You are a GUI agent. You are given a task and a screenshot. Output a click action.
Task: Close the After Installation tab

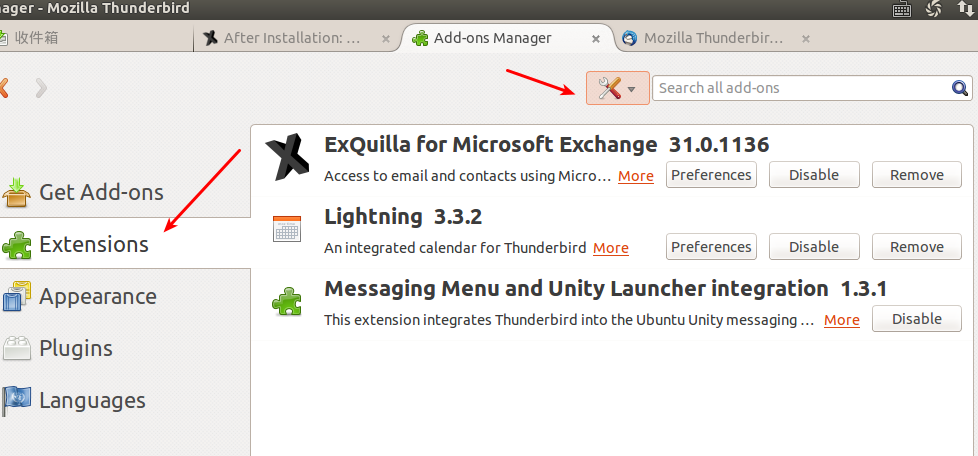coord(385,39)
